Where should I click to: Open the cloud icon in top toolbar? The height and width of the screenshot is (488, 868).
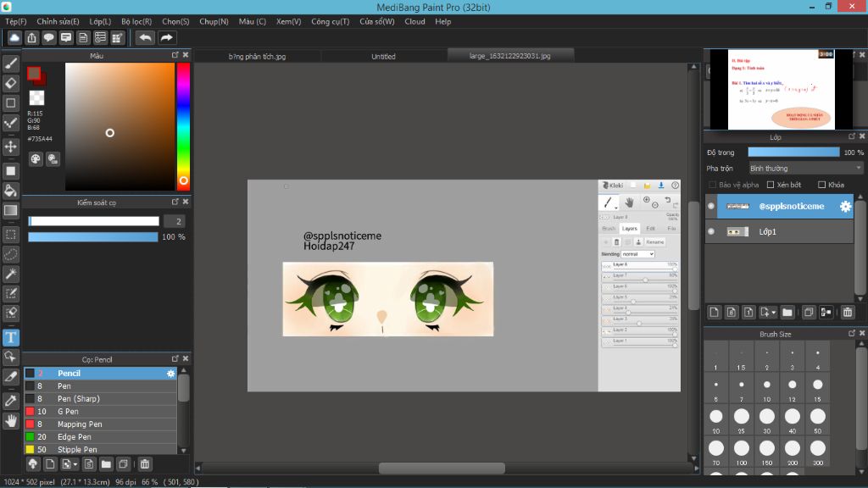coord(14,37)
